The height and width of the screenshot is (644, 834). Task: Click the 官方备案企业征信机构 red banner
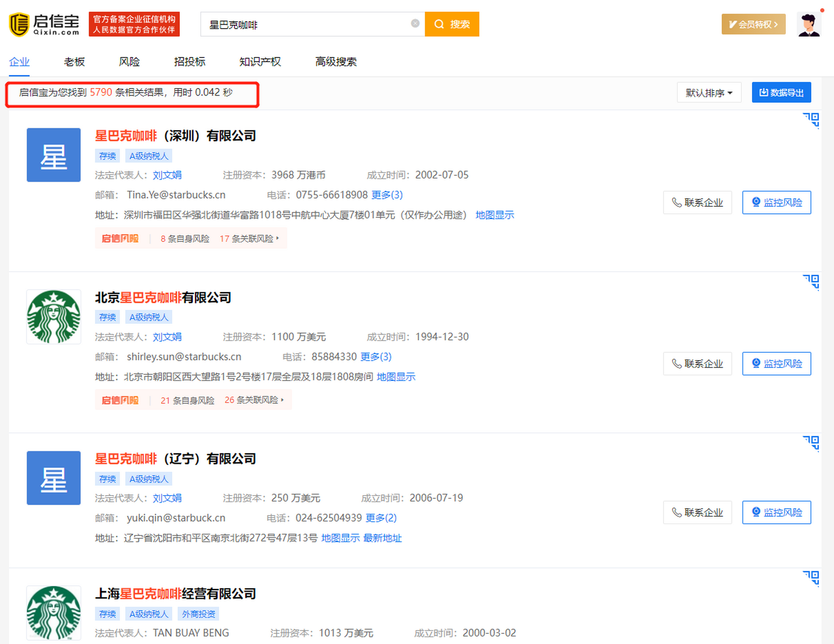tap(134, 24)
